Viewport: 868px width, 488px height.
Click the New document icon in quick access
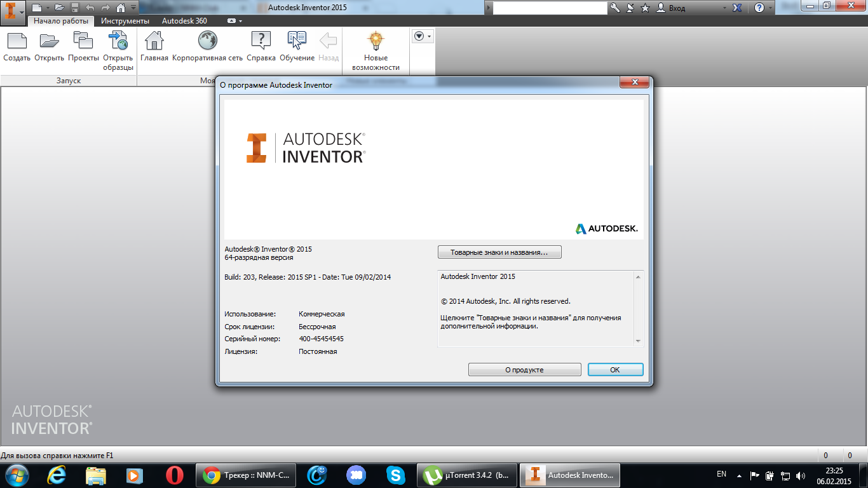click(x=36, y=8)
